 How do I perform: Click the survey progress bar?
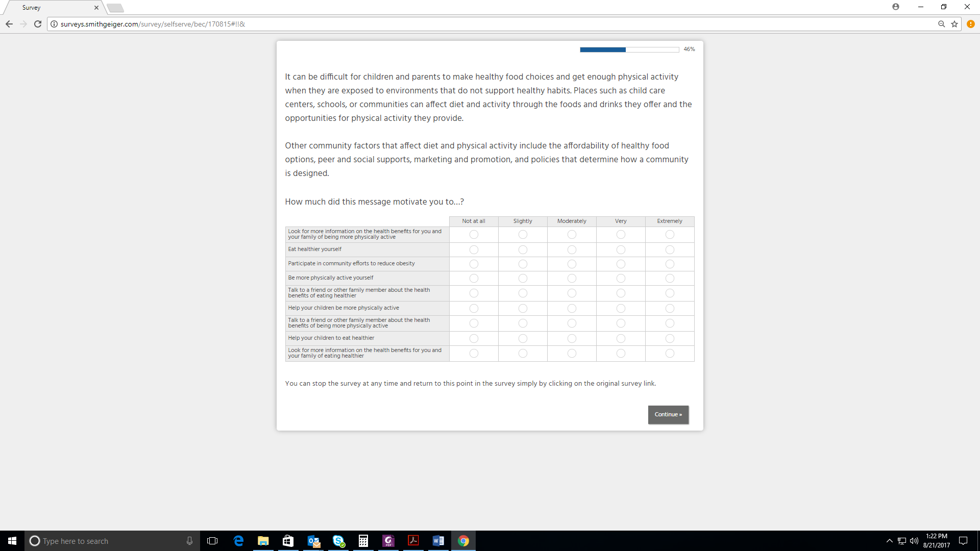pyautogui.click(x=629, y=49)
